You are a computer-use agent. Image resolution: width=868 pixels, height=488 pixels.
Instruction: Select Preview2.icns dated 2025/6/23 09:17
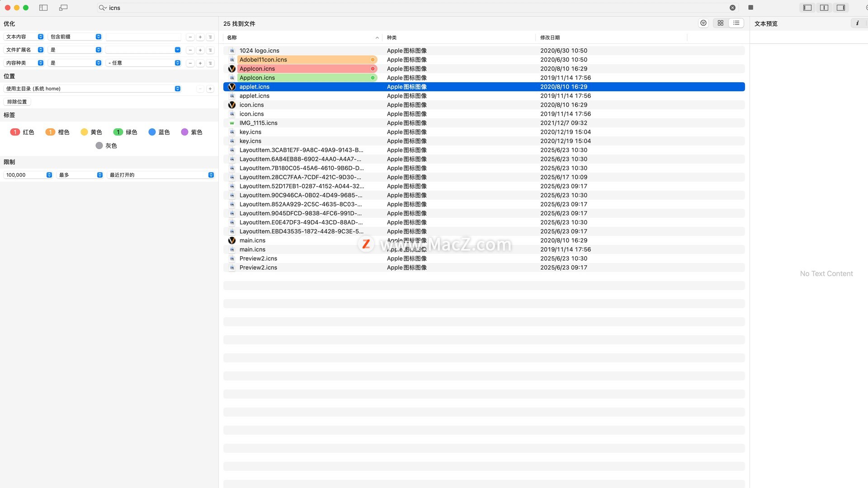click(x=484, y=267)
